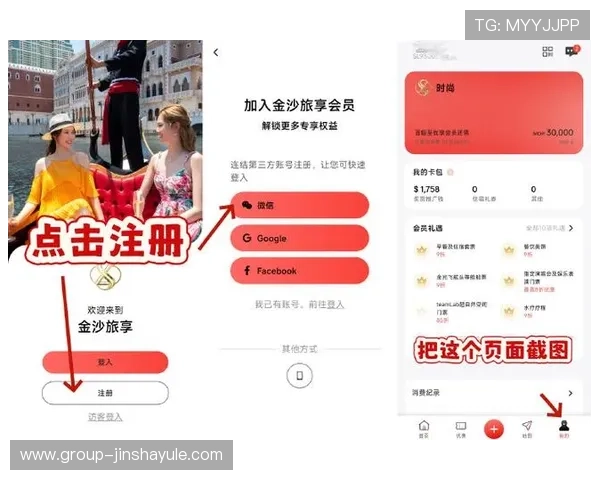
Task: Tap the back arrow on the registration screen
Action: pyautogui.click(x=216, y=52)
